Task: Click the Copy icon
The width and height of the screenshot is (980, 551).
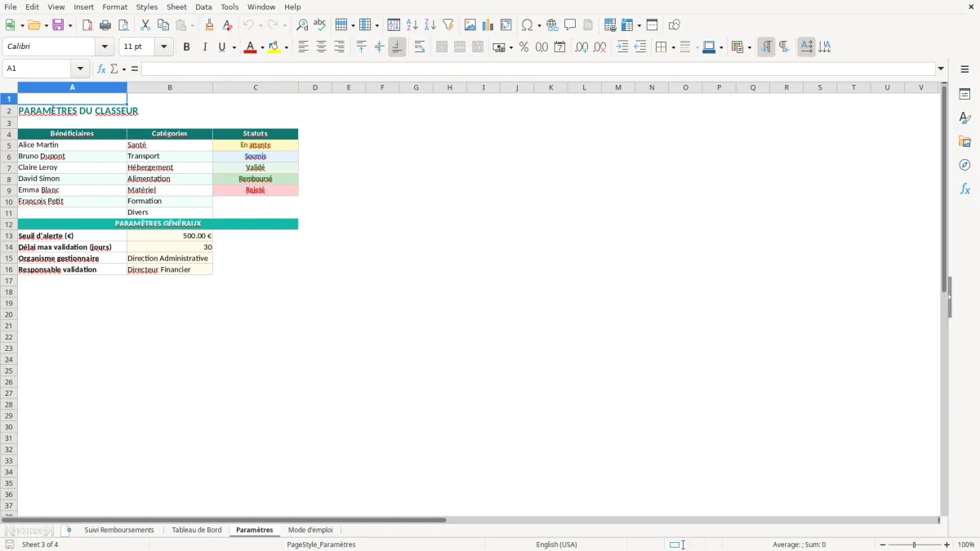Action: click(x=163, y=25)
